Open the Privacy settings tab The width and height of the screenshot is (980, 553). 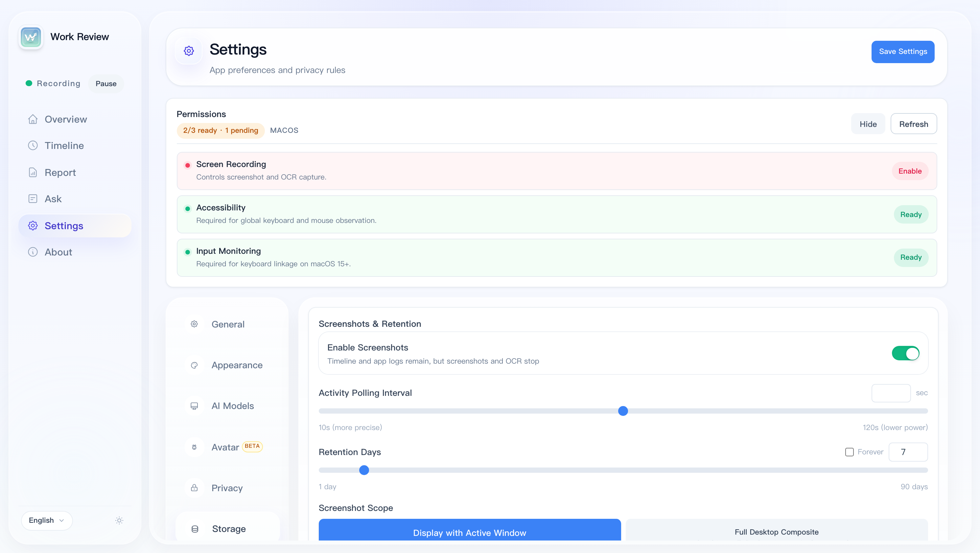(x=227, y=488)
